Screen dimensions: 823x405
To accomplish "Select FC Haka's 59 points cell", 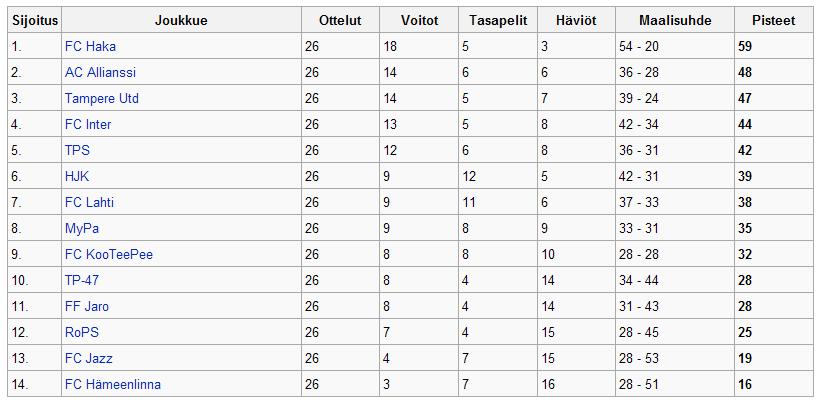I will pyautogui.click(x=774, y=47).
